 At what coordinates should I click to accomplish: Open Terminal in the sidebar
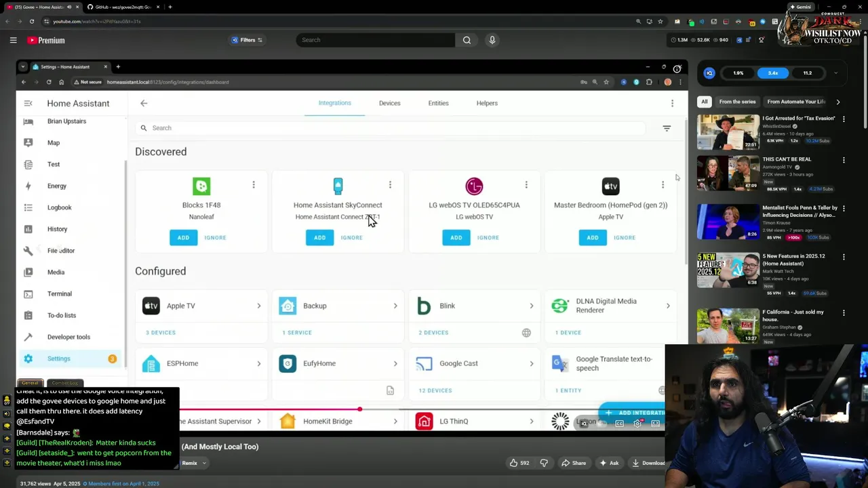click(71, 293)
